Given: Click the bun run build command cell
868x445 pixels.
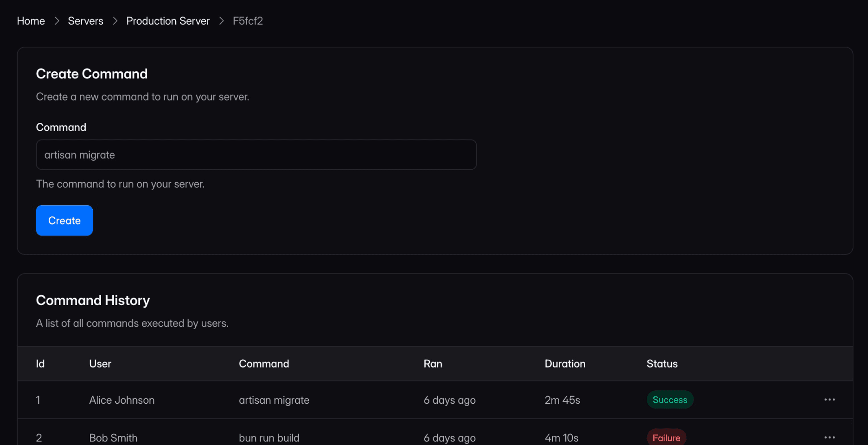Looking at the screenshot, I should pos(269,438).
